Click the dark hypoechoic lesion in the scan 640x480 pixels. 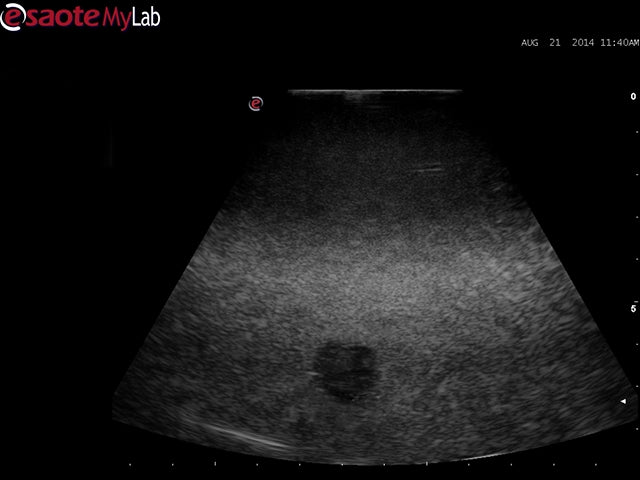pyautogui.click(x=347, y=371)
